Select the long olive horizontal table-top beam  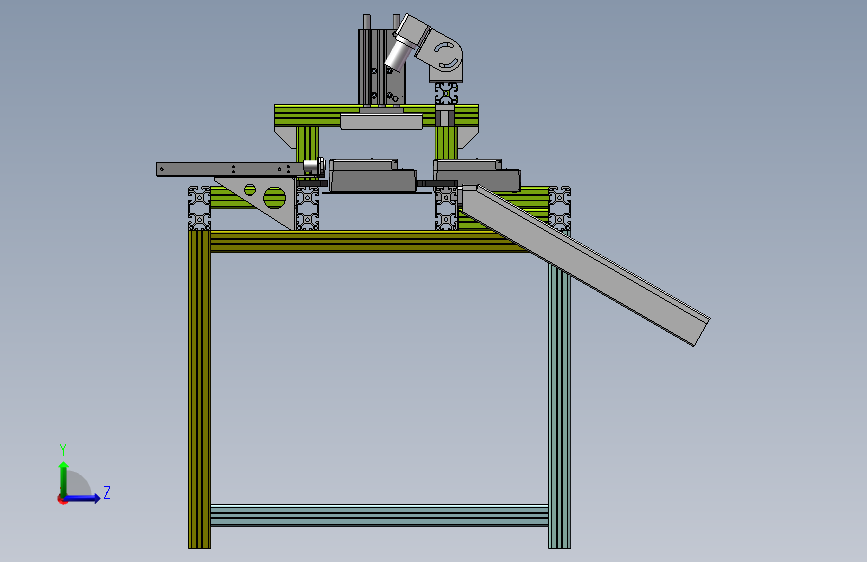pos(368,241)
